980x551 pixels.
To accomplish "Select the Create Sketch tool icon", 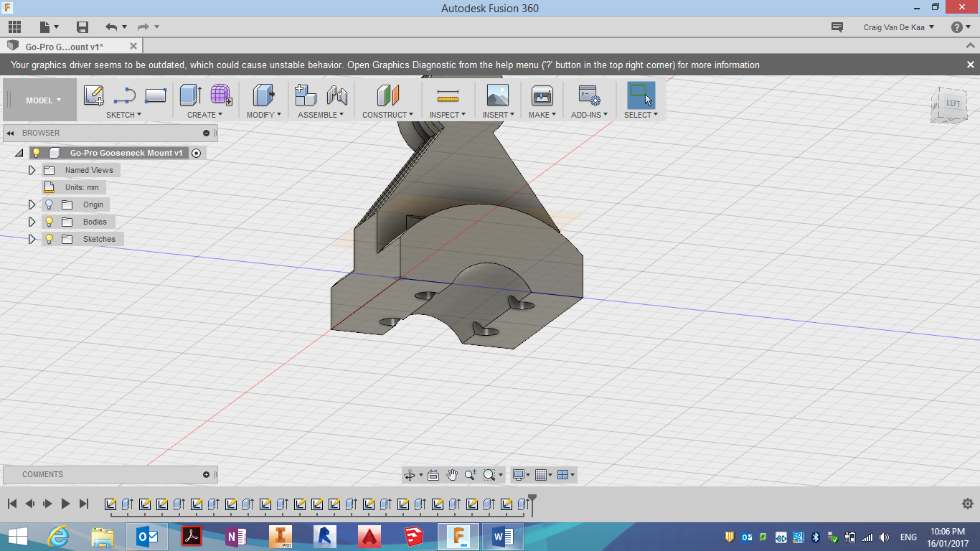I will [93, 95].
